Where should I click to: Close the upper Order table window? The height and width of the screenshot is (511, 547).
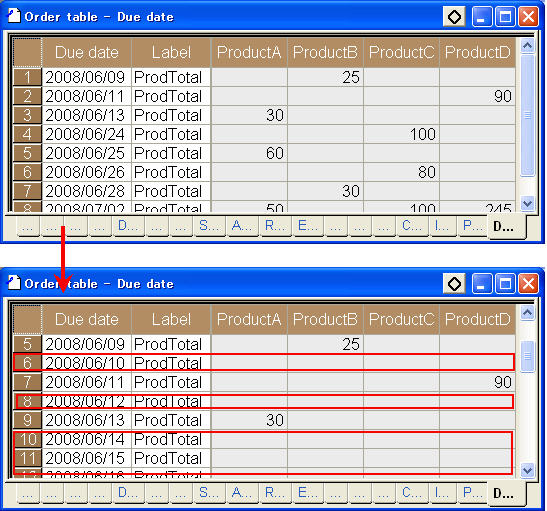point(528,16)
